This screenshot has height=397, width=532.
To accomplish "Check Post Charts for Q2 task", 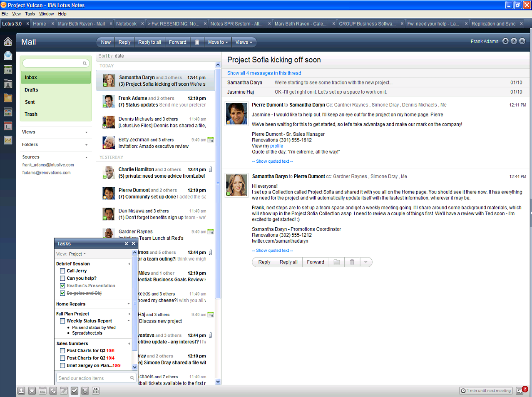I will click(62, 358).
